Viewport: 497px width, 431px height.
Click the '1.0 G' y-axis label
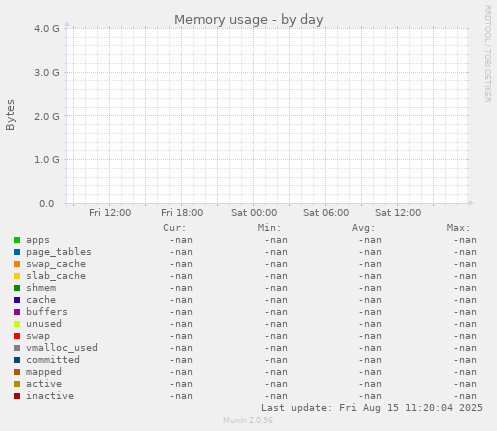tap(47, 160)
